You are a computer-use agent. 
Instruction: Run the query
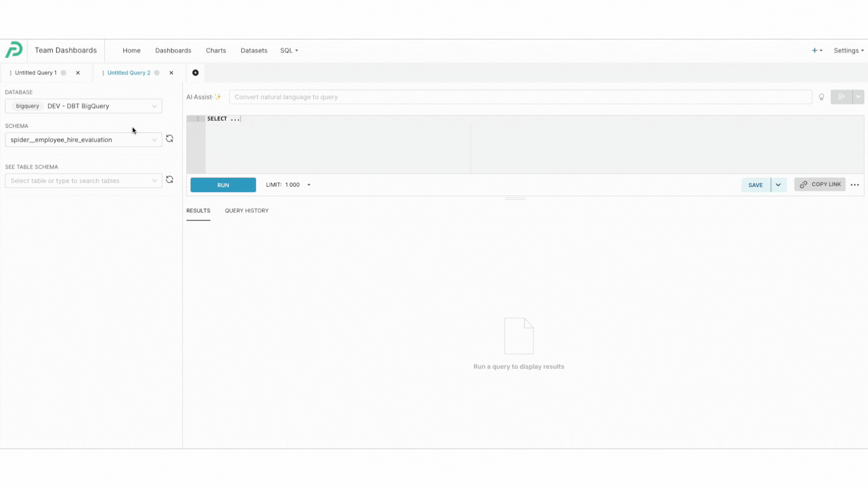pos(223,185)
